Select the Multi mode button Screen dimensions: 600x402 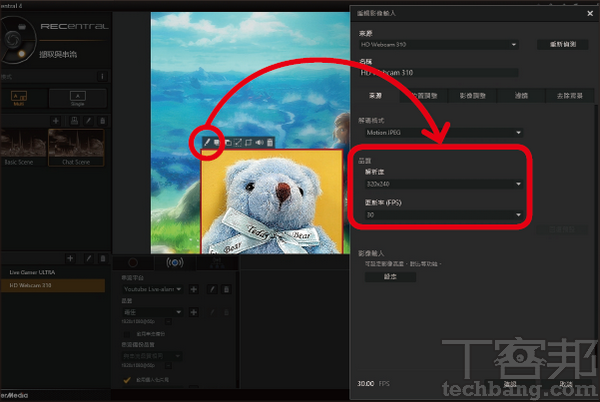pos(19,98)
